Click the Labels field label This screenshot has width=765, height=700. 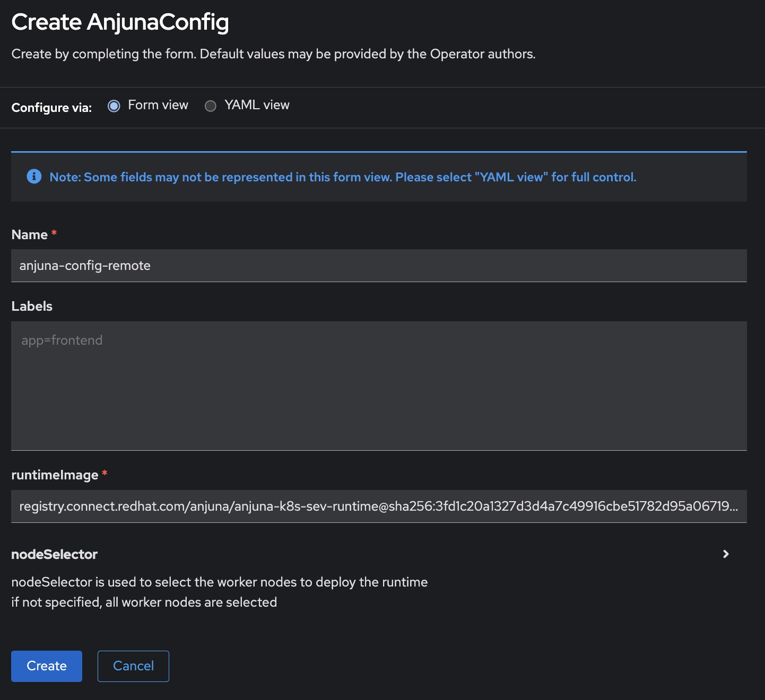click(32, 307)
